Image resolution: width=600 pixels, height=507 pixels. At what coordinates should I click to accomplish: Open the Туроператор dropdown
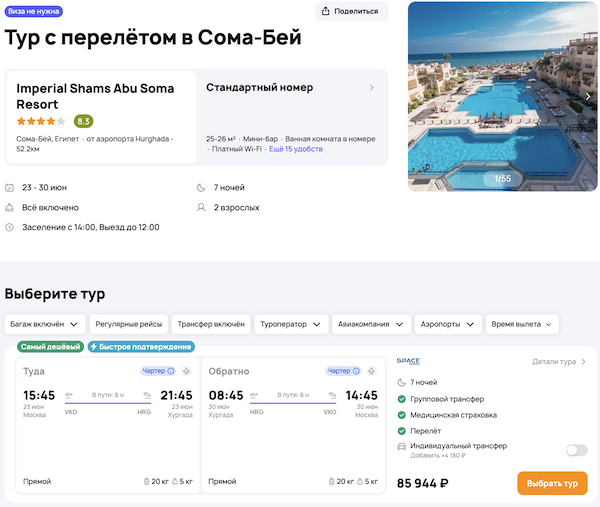point(291,324)
